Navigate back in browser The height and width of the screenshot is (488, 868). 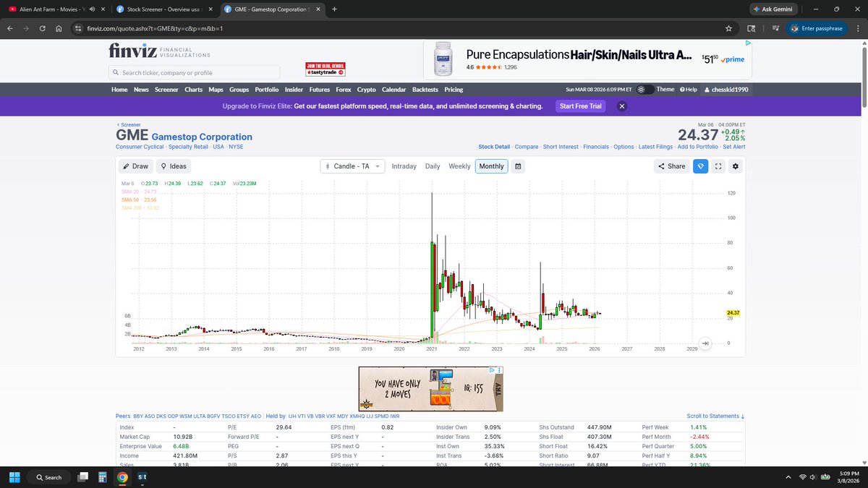click(x=10, y=28)
